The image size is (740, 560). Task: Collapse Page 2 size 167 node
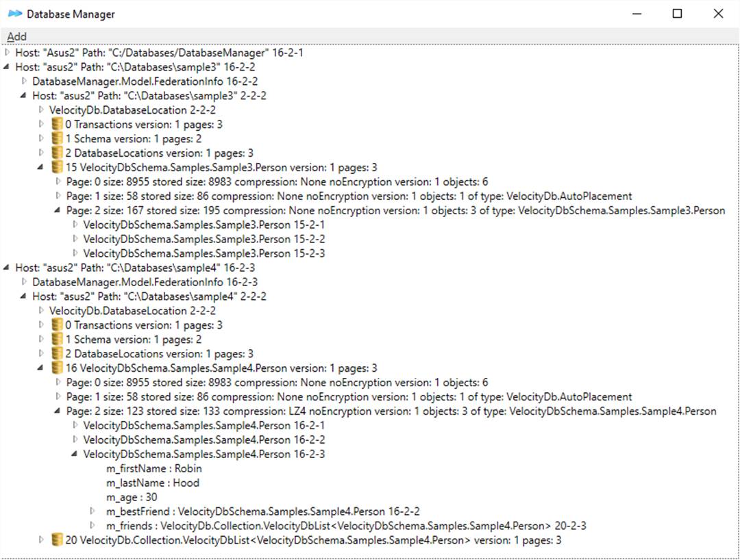tap(57, 210)
